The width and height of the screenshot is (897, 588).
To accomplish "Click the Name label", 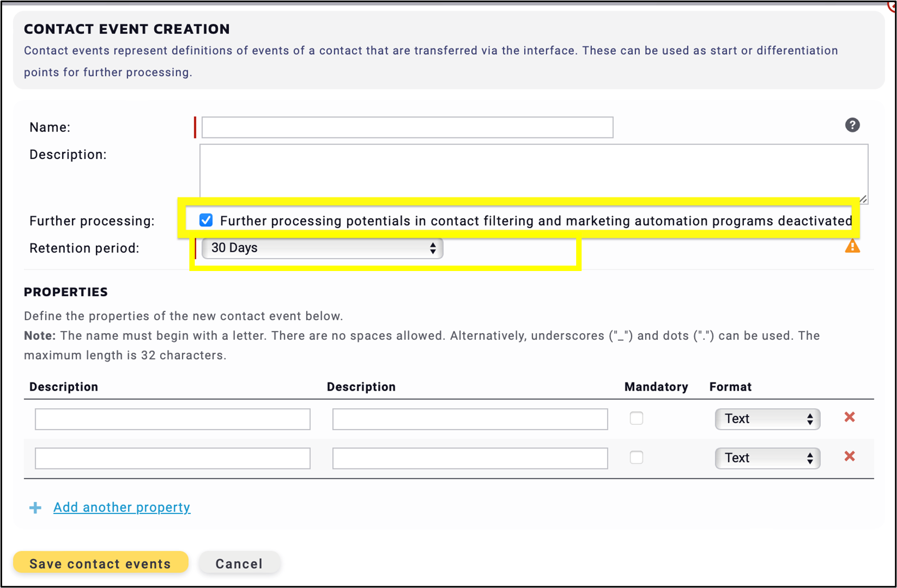I will (50, 127).
